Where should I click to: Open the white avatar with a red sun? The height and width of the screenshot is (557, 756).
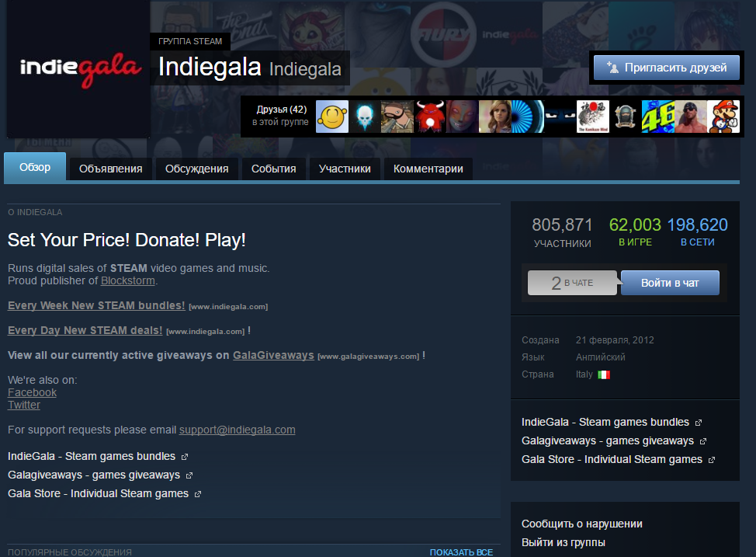point(592,117)
